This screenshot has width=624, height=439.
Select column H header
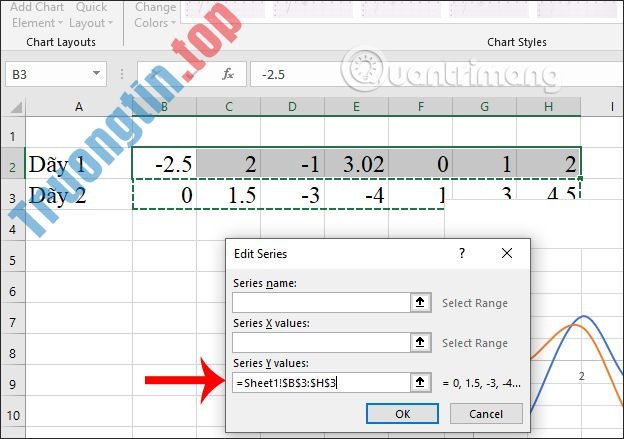(549, 107)
